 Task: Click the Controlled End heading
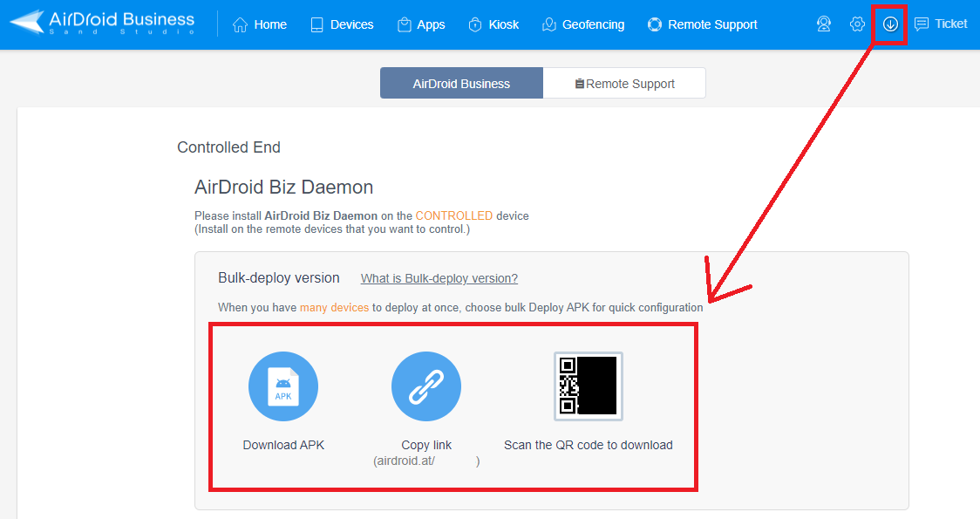228,147
